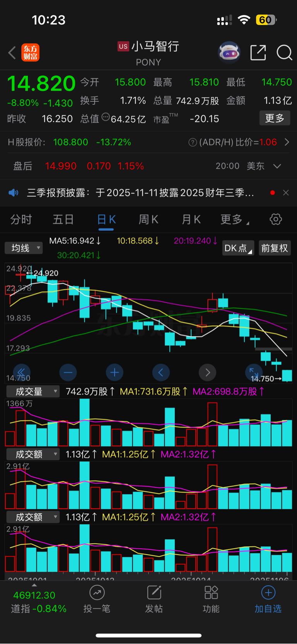This screenshot has width=297, height=644.
Task: Tap after-hours price 14.990
Action: point(61,166)
